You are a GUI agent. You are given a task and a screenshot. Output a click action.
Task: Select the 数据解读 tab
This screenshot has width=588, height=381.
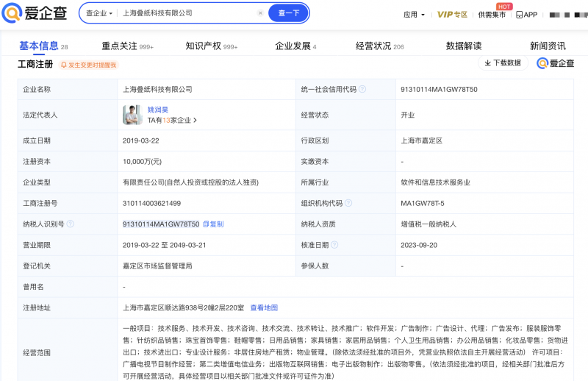tap(464, 46)
